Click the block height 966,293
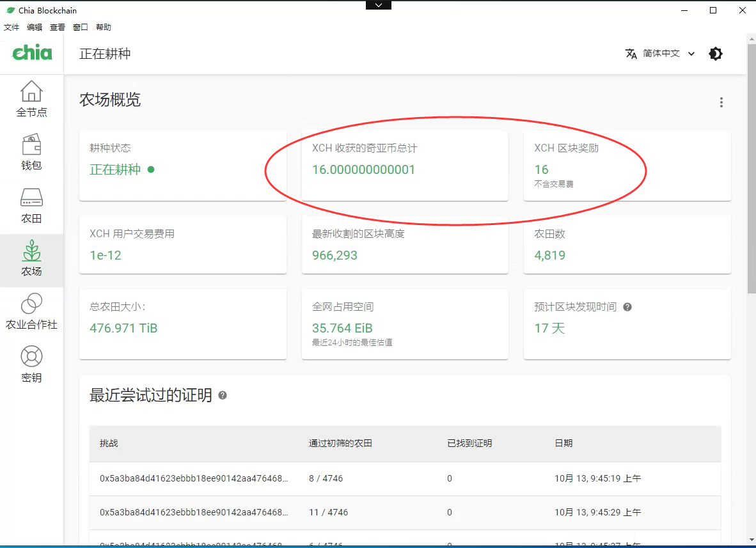The width and height of the screenshot is (756, 548). 335,255
